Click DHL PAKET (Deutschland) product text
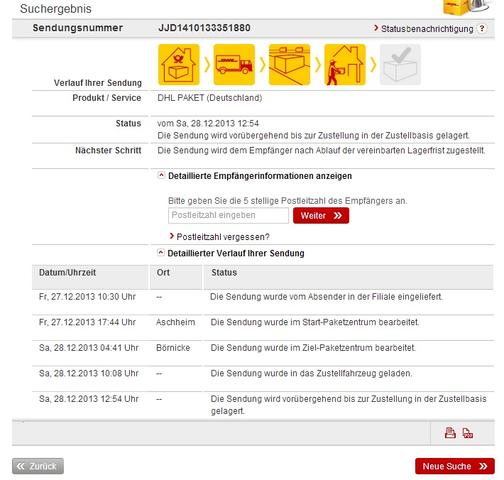This screenshot has height=480, width=504. 210,98
